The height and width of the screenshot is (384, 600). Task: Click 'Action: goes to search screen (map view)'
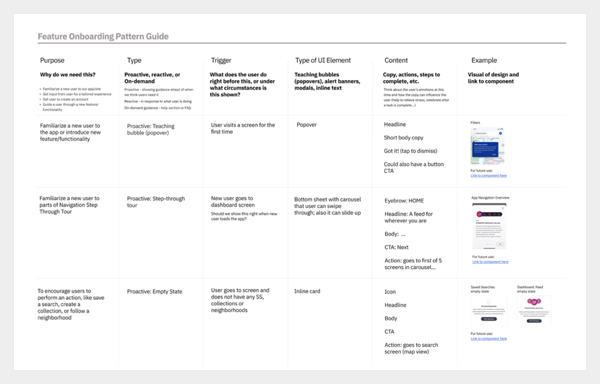click(411, 348)
